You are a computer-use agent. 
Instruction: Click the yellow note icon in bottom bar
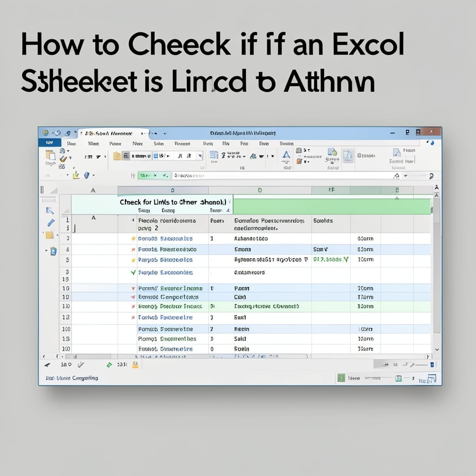135,364
